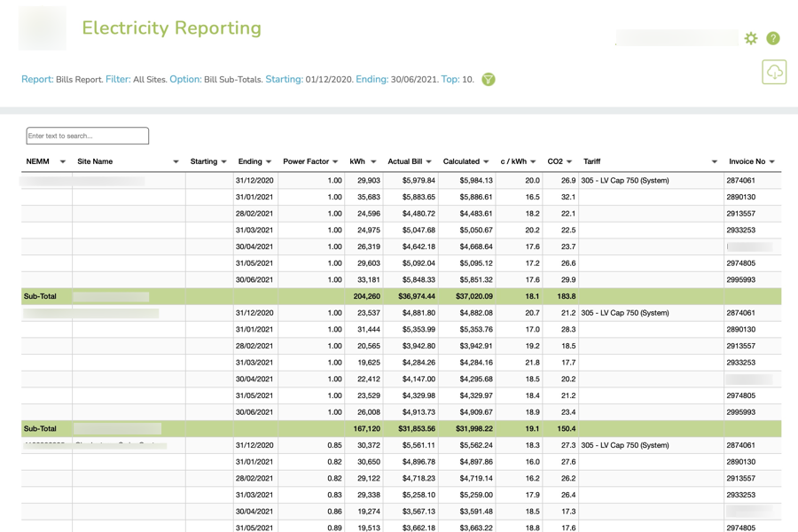Image resolution: width=798 pixels, height=532 pixels.
Task: Open the CO2 column filter arrow
Action: coord(569,162)
